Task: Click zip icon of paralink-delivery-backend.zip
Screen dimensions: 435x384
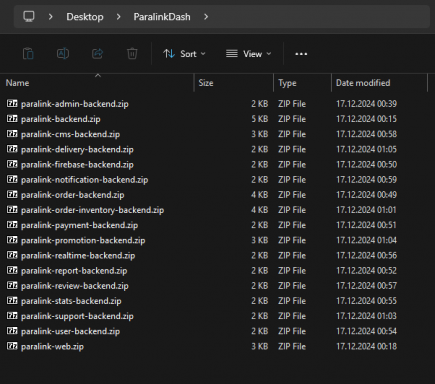Action: pyautogui.click(x=12, y=149)
